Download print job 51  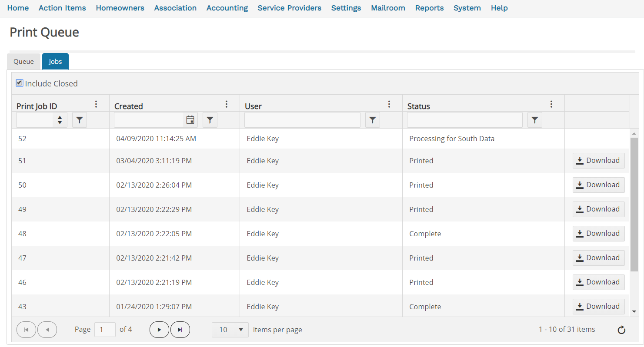tap(598, 161)
